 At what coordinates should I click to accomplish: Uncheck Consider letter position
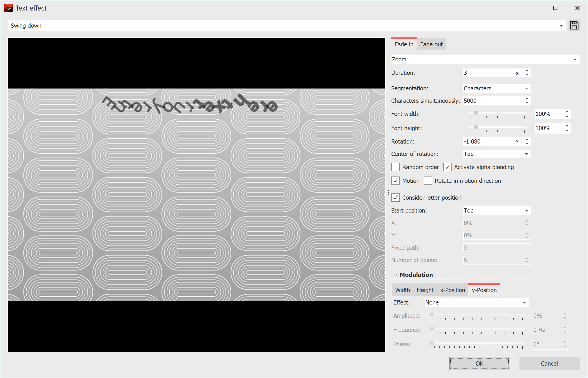point(395,198)
